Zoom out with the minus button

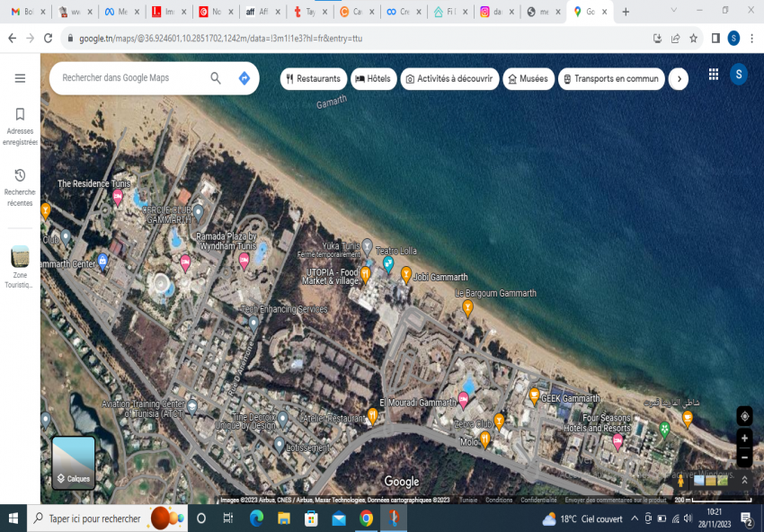(744, 458)
